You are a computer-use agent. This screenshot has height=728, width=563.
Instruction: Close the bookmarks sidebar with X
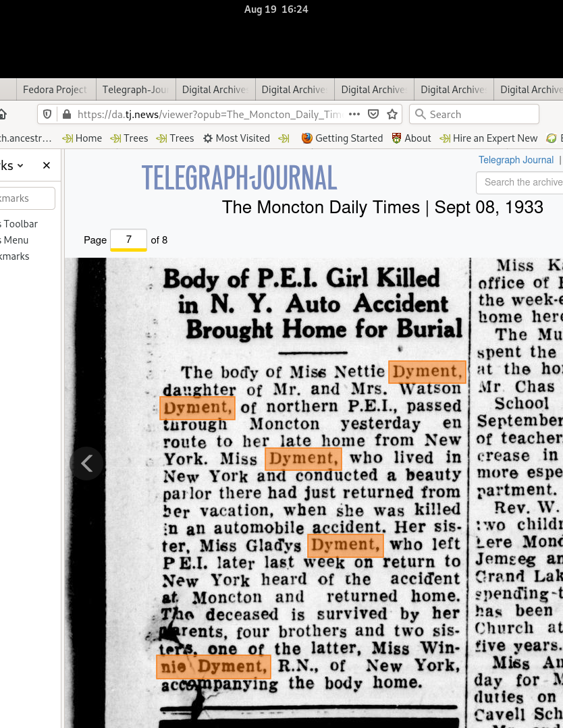coord(47,165)
